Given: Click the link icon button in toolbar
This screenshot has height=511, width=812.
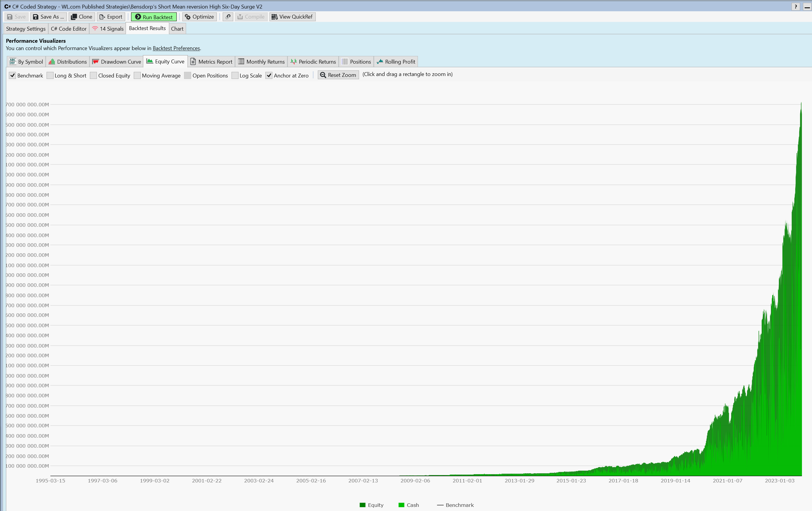Looking at the screenshot, I should tap(228, 17).
